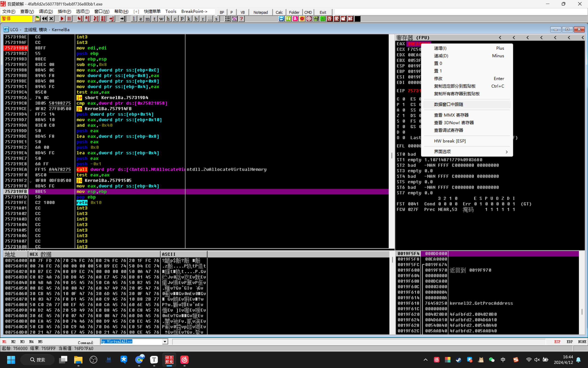Click the Go to address arrow icon
This screenshot has height=368, width=588.
123,19
